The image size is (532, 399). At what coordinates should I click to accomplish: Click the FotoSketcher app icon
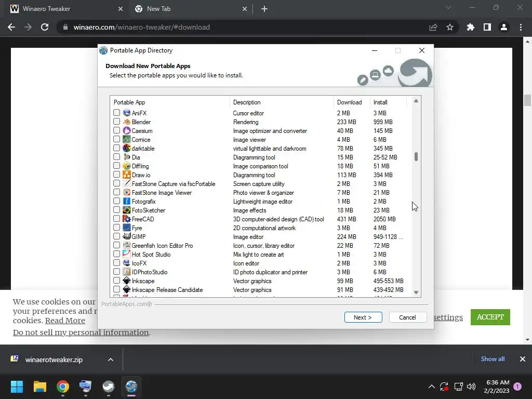point(127,210)
